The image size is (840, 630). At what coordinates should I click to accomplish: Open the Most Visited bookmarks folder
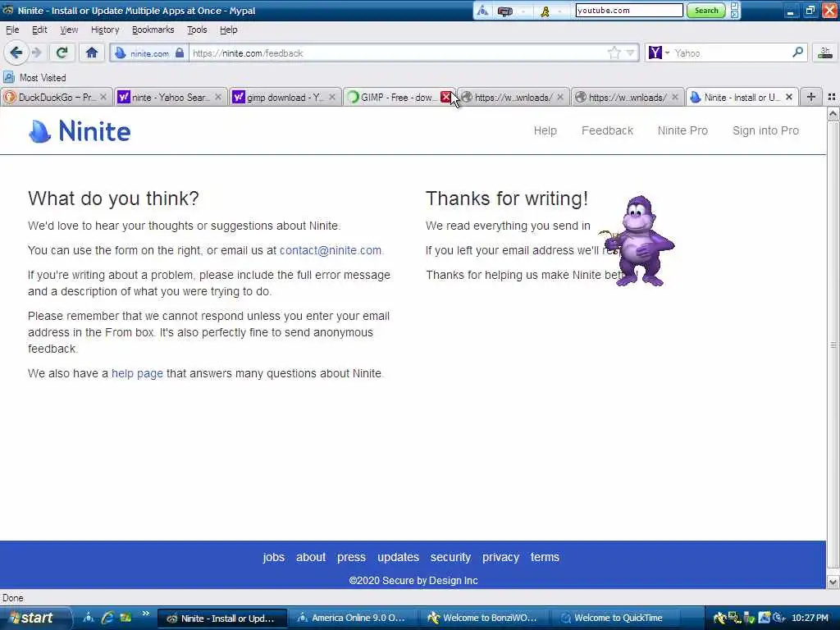pos(34,78)
